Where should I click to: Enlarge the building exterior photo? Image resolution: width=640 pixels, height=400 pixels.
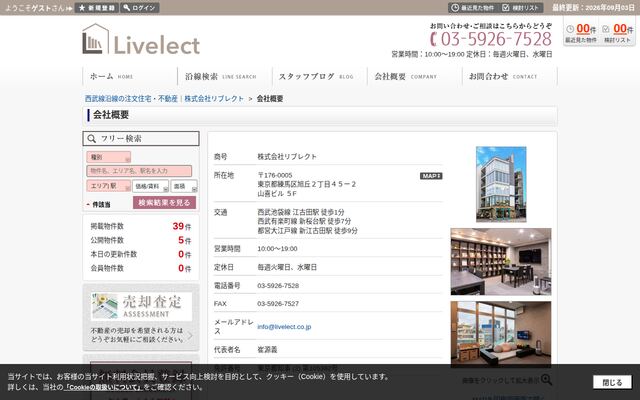click(x=501, y=184)
